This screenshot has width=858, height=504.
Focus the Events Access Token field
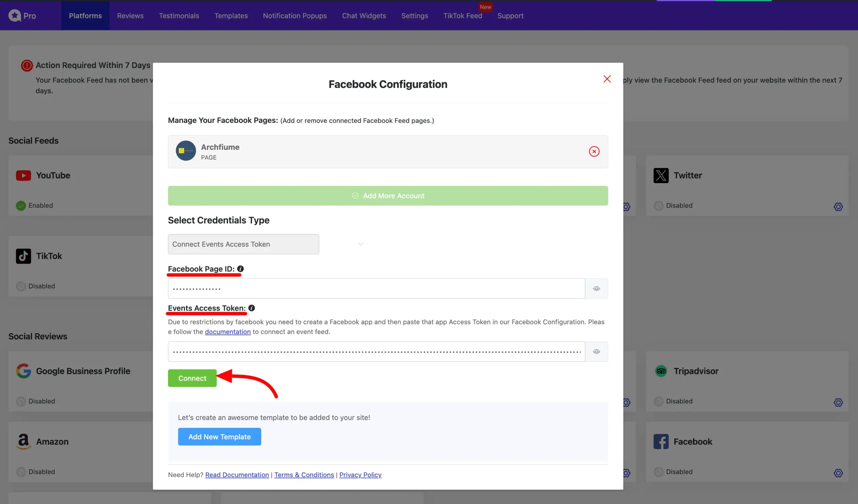click(x=376, y=352)
